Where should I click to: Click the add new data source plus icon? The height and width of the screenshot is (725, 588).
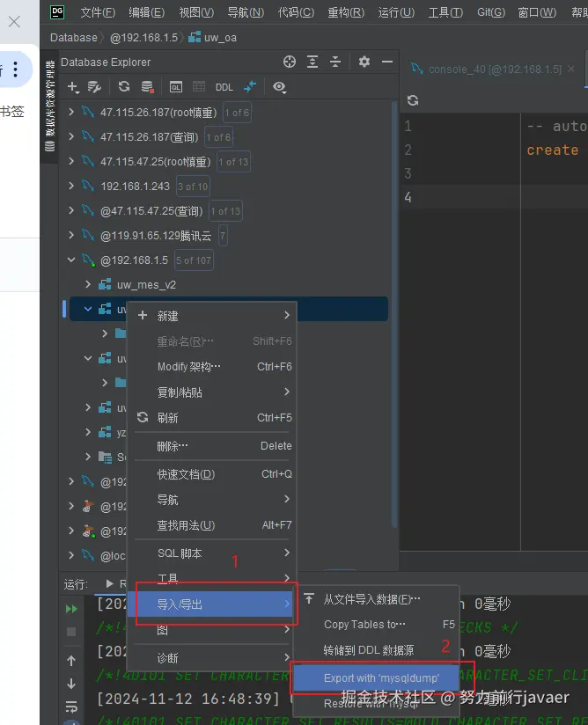pos(73,86)
